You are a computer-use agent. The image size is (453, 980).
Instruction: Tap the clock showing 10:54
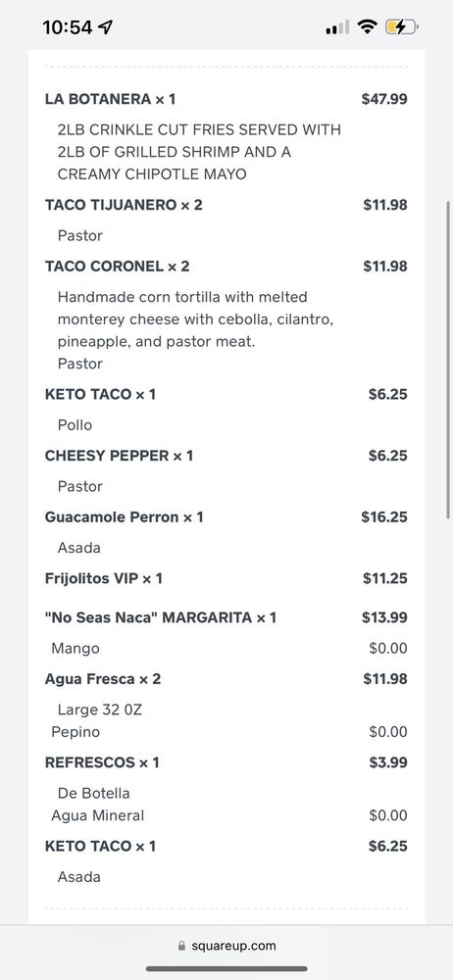pos(68,26)
